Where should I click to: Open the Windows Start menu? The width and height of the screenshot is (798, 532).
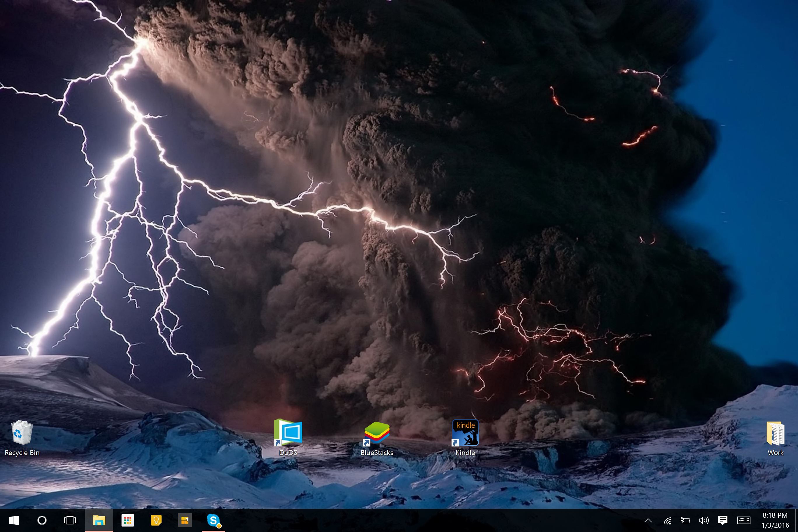click(x=14, y=520)
